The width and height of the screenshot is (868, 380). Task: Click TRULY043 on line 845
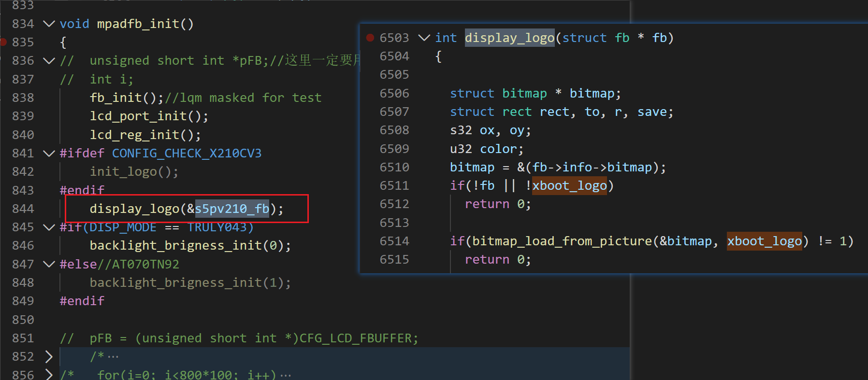point(217,227)
